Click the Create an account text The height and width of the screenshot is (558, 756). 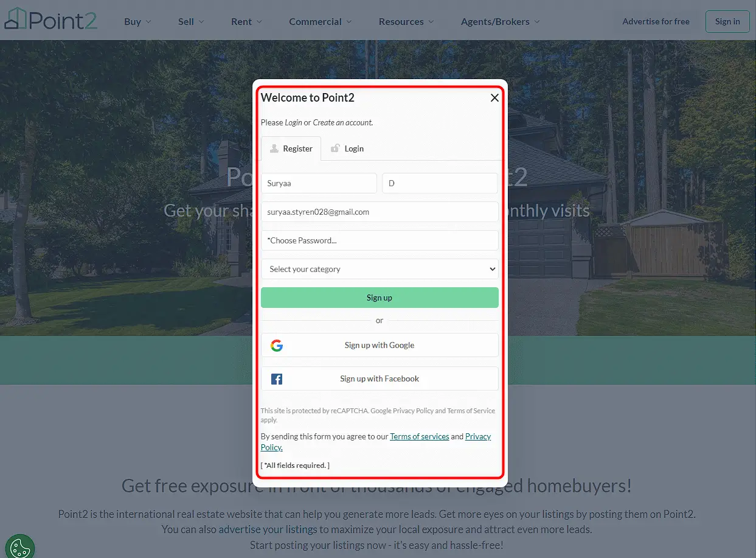coord(342,122)
